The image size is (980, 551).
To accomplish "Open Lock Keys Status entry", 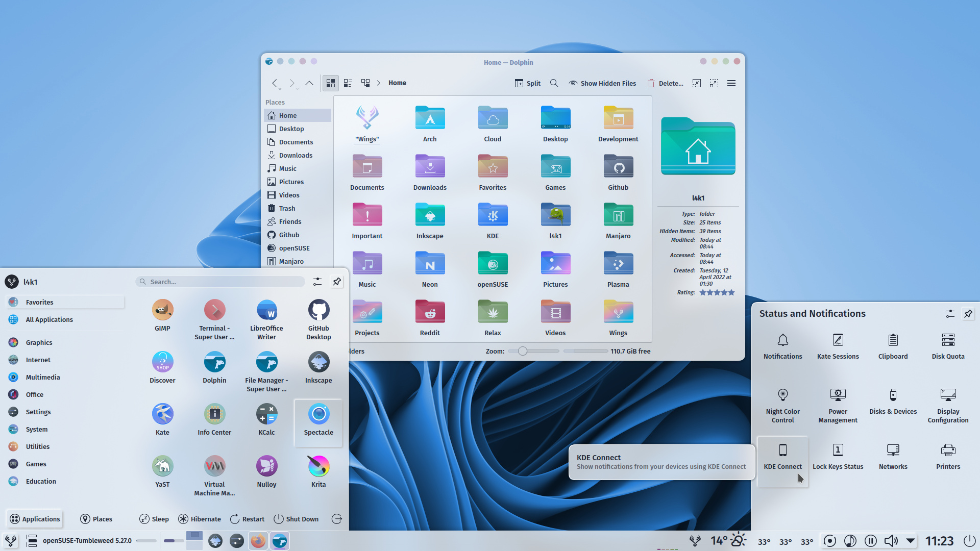I will (x=838, y=457).
